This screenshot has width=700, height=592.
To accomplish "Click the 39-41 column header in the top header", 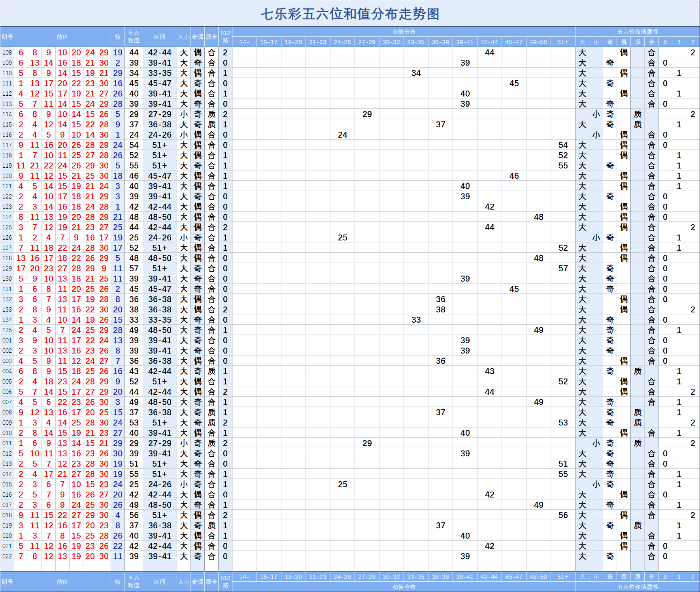I will point(465,42).
